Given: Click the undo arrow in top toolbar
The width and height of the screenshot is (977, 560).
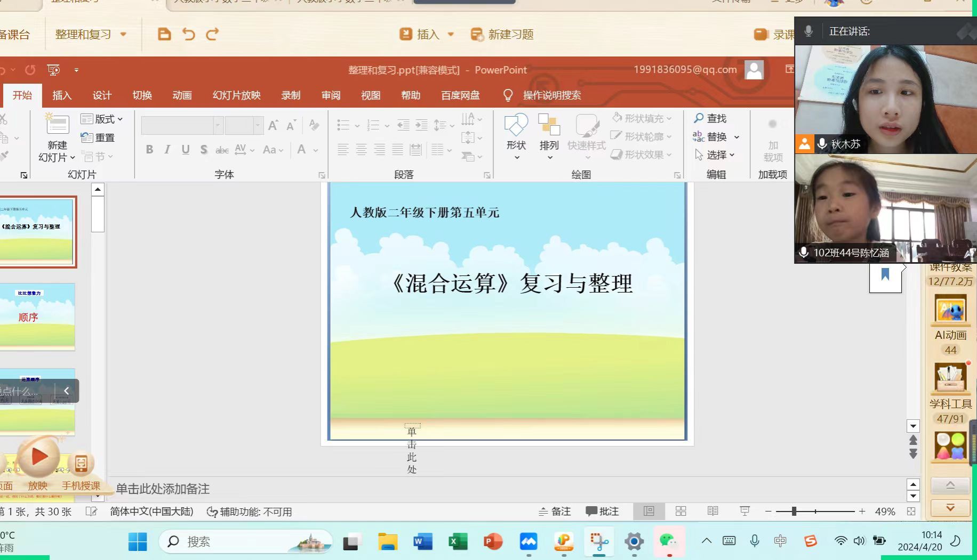Looking at the screenshot, I should pos(188,35).
